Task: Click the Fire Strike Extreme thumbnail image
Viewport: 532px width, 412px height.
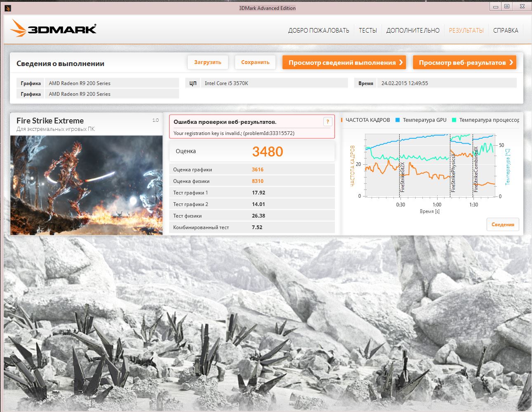Action: (87, 185)
